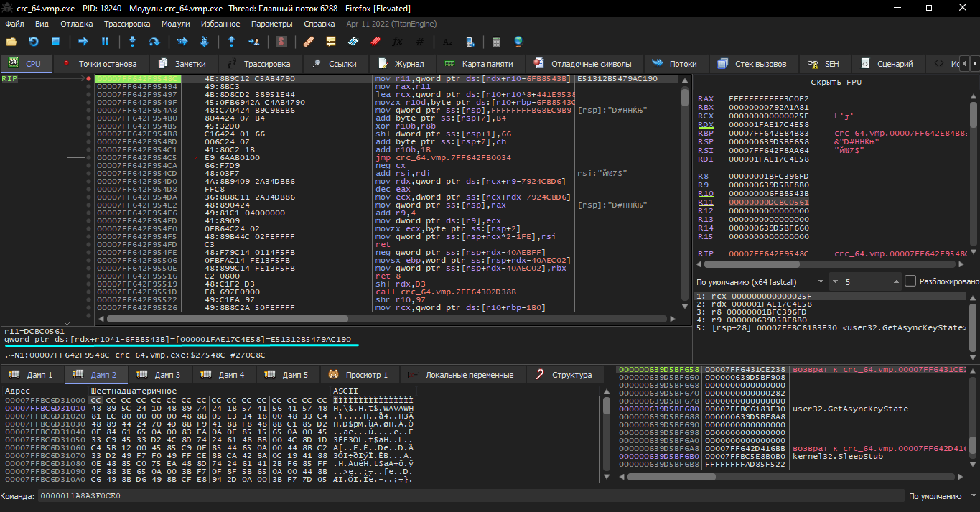Select the jmp crc_64.vmp.7FF642FB0034 instruction

(443, 157)
